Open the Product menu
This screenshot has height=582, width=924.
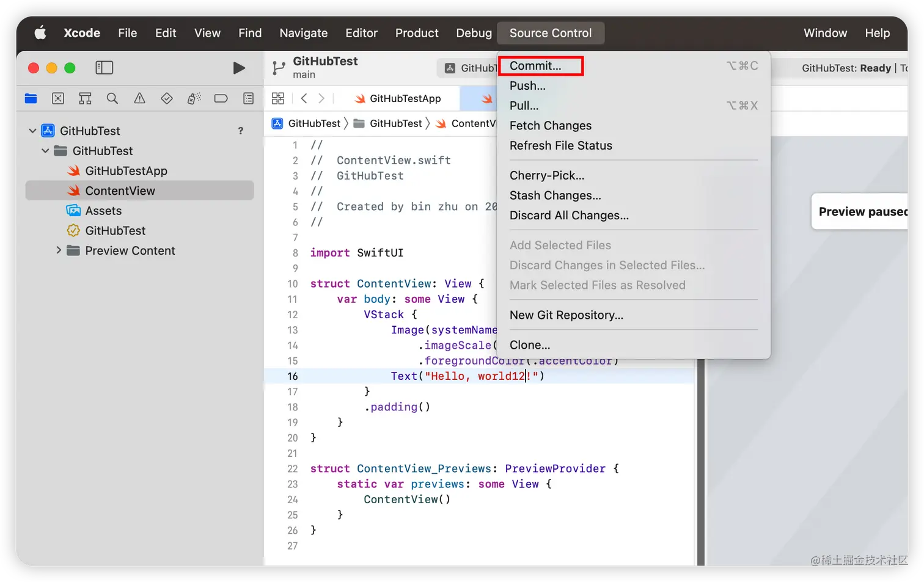[417, 33]
